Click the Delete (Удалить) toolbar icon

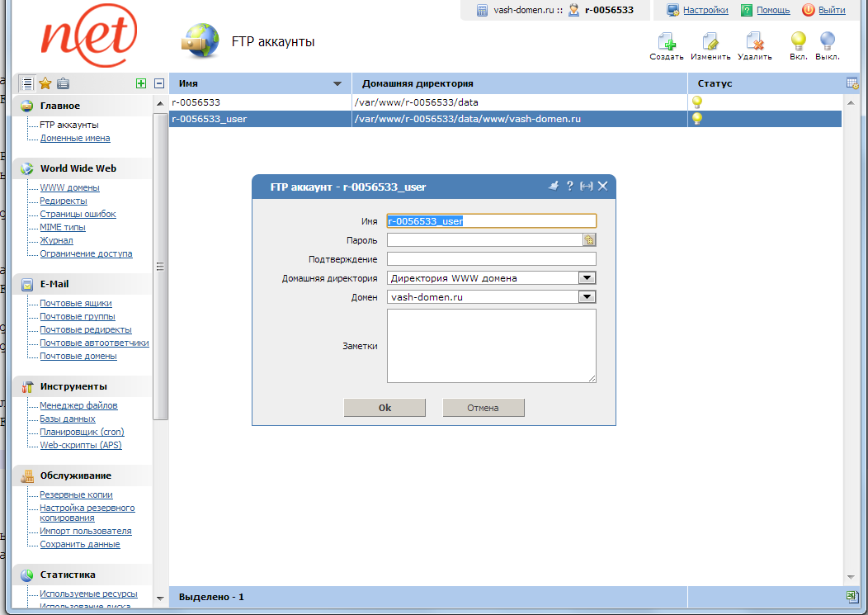tap(754, 42)
